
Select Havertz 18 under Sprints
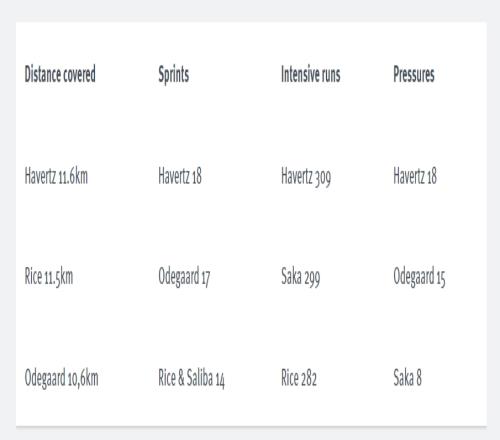pyautogui.click(x=180, y=176)
